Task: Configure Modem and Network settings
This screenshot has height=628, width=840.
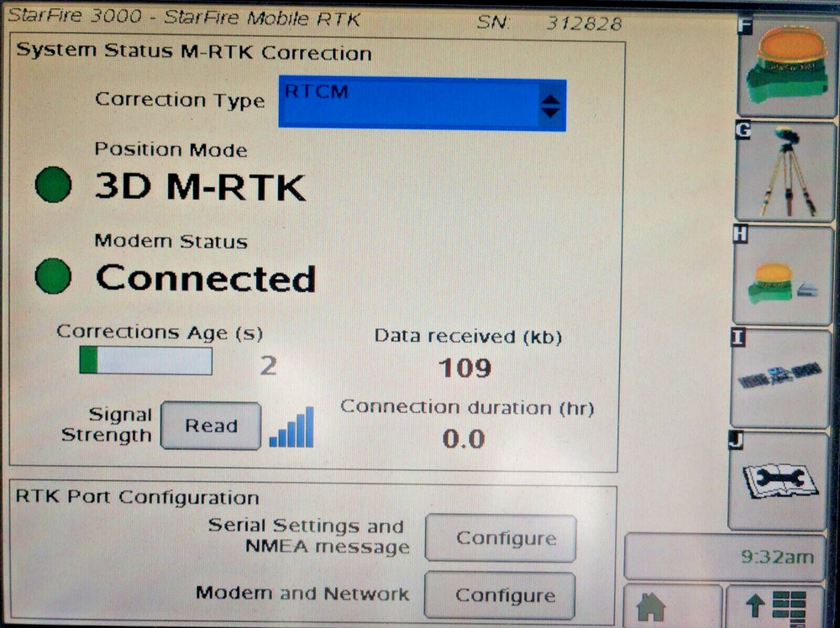Action: point(501,595)
